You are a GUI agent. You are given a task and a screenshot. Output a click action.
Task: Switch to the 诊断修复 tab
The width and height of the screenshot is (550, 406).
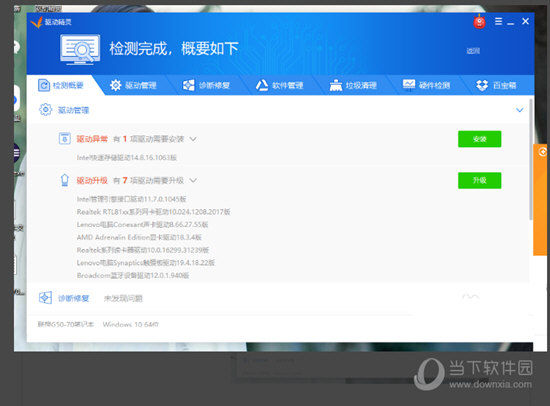pyautogui.click(x=206, y=85)
